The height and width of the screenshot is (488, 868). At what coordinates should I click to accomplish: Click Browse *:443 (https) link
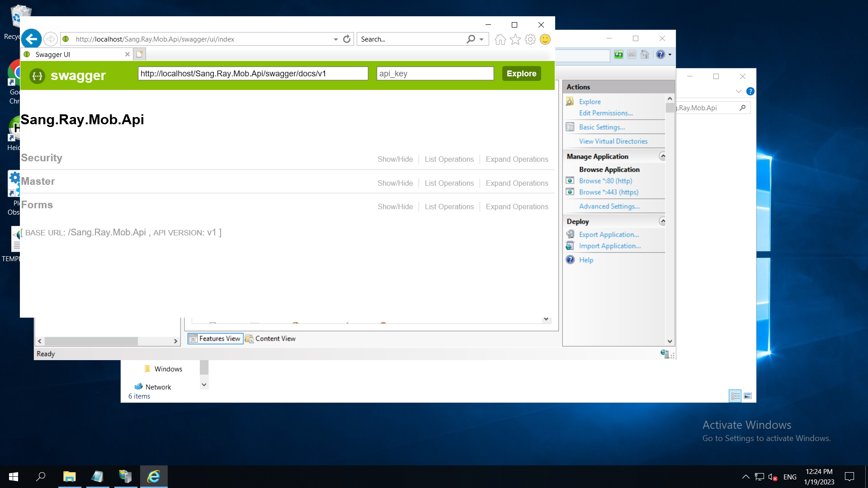609,192
